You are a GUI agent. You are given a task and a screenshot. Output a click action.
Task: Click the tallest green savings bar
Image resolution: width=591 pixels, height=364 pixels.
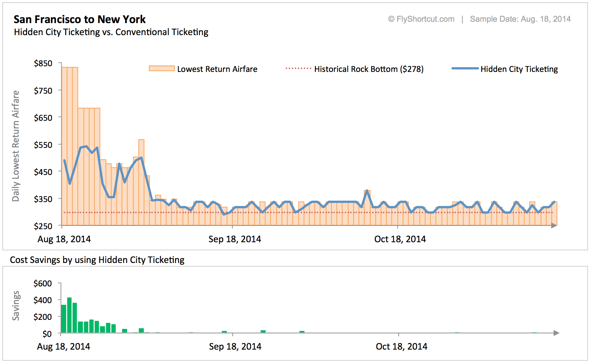click(69, 315)
